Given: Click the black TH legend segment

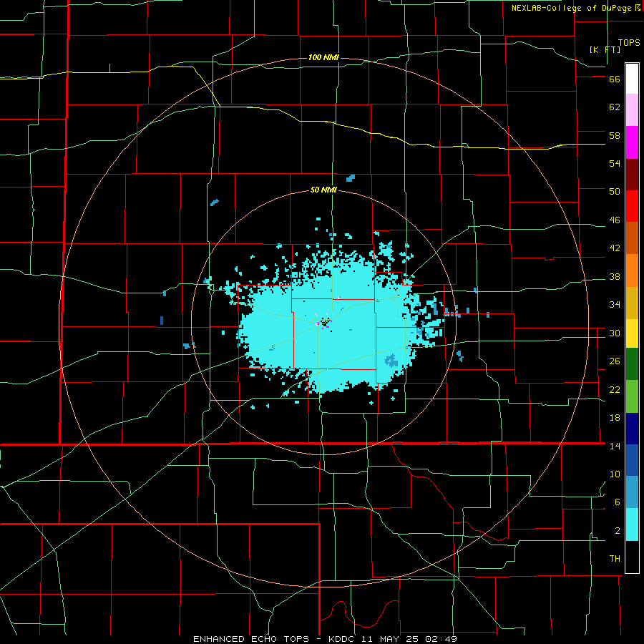Looking at the screenshot, I should tap(632, 557).
